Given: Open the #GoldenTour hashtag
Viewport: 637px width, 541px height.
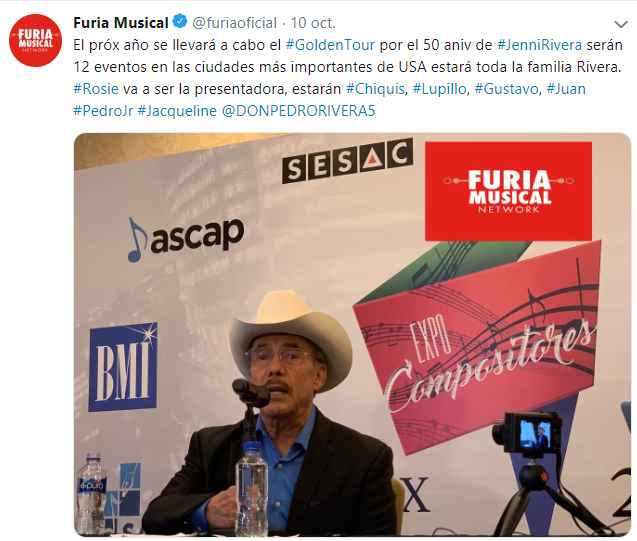Looking at the screenshot, I should [x=330, y=45].
